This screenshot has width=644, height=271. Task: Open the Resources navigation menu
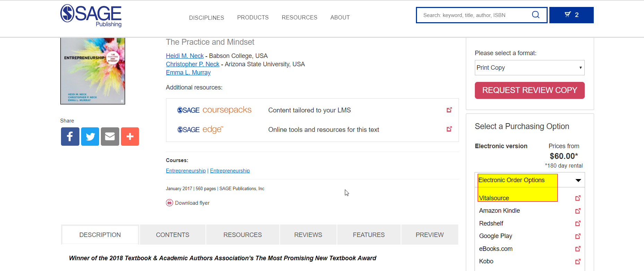tap(299, 17)
